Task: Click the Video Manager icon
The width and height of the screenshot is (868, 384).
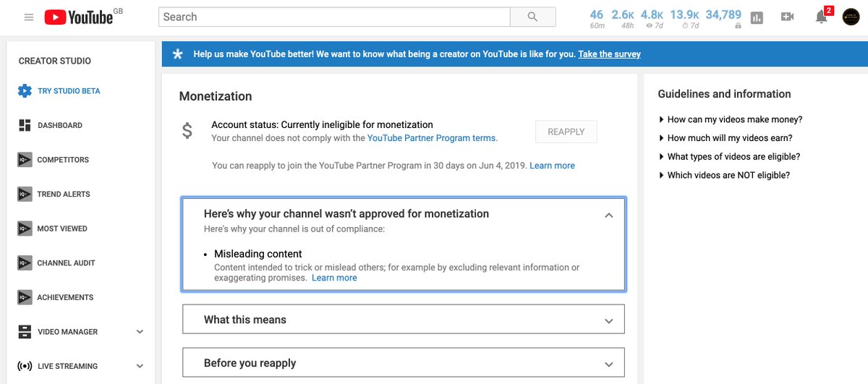Action: 25,332
